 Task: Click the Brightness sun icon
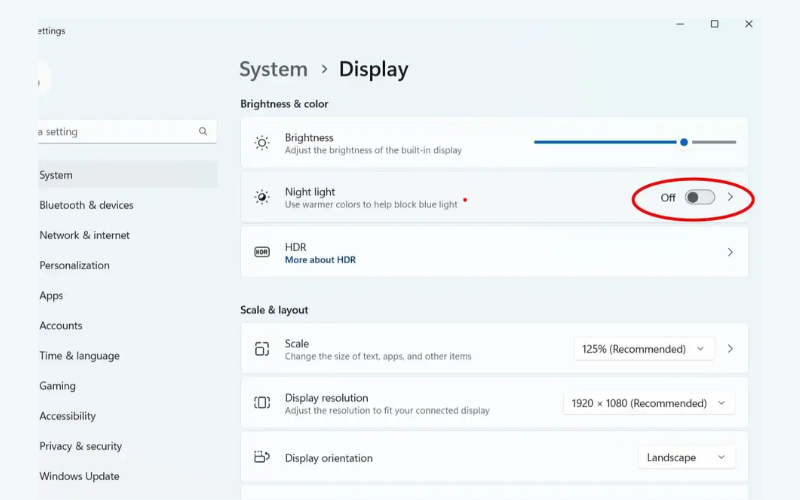coord(262,143)
